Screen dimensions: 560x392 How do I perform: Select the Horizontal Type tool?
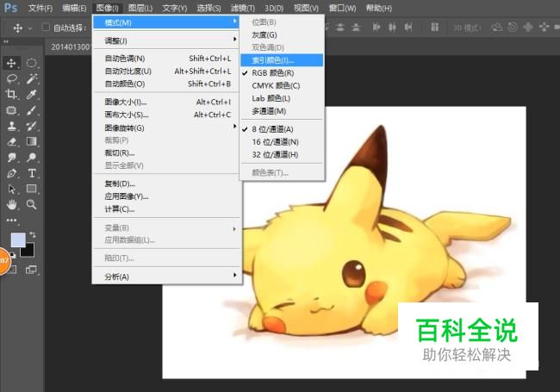coord(31,173)
